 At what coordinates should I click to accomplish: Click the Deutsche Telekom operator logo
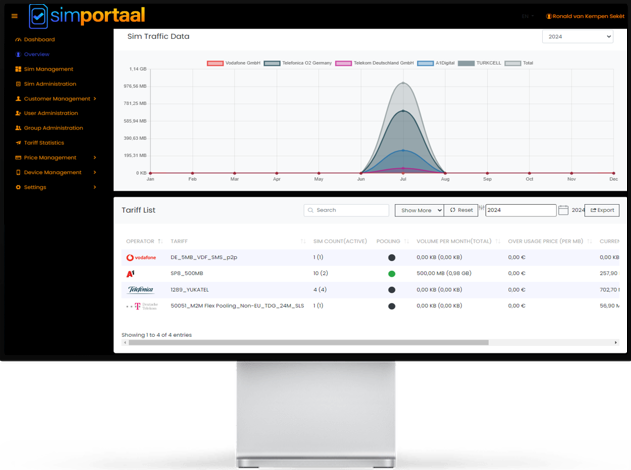(x=142, y=306)
